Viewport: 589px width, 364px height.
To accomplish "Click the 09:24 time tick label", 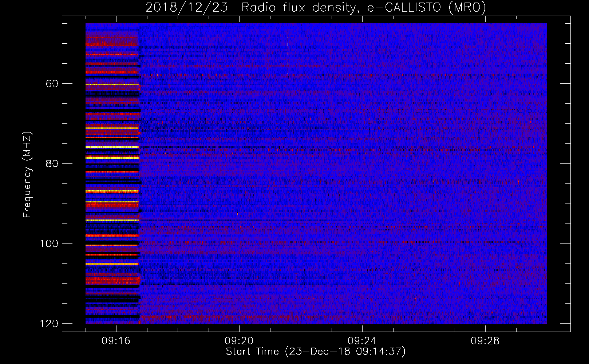I will 362,341.
